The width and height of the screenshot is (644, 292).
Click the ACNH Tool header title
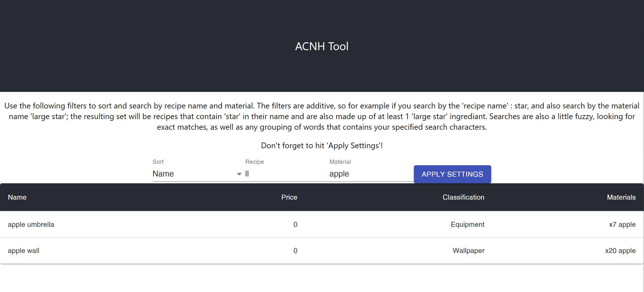(x=322, y=46)
